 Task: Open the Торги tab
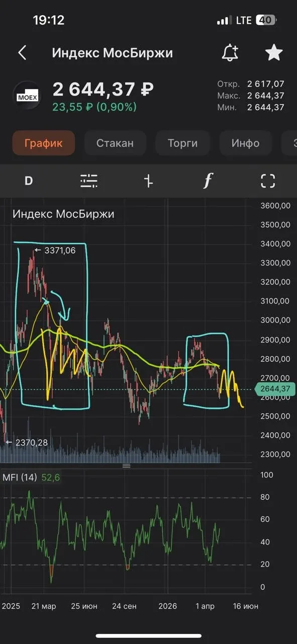click(183, 143)
